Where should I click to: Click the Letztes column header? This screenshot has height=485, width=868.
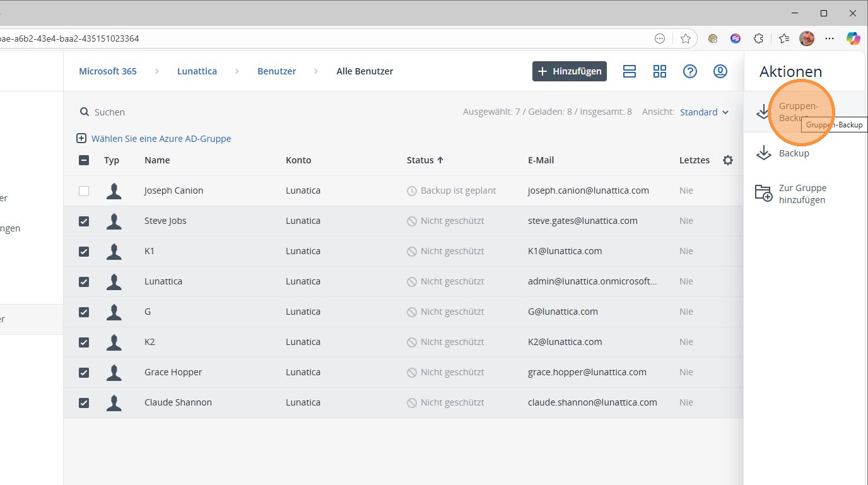695,160
